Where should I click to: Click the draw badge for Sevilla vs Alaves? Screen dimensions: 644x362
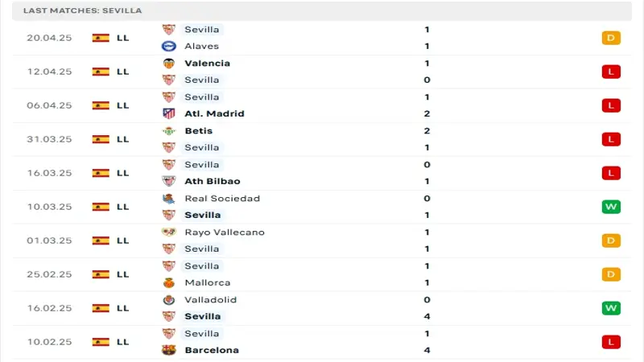(x=611, y=38)
